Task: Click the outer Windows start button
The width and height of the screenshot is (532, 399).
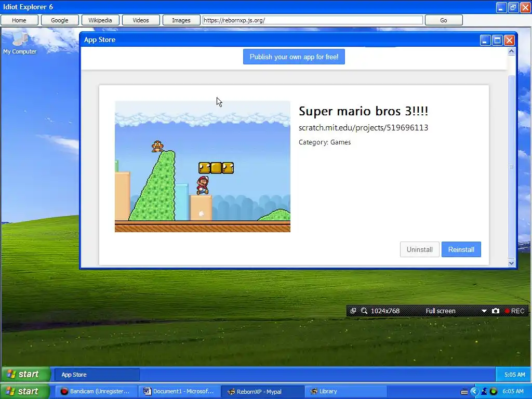Action: [25, 391]
